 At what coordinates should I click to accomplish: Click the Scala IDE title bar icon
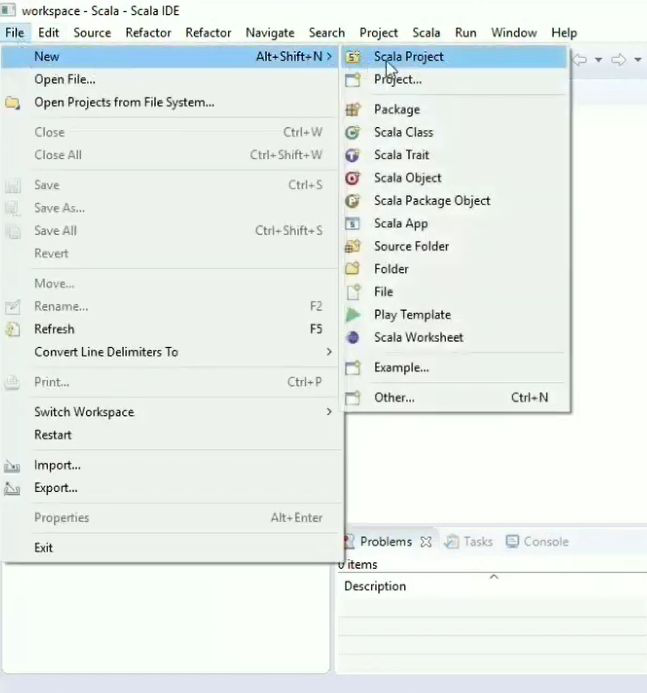click(8, 10)
